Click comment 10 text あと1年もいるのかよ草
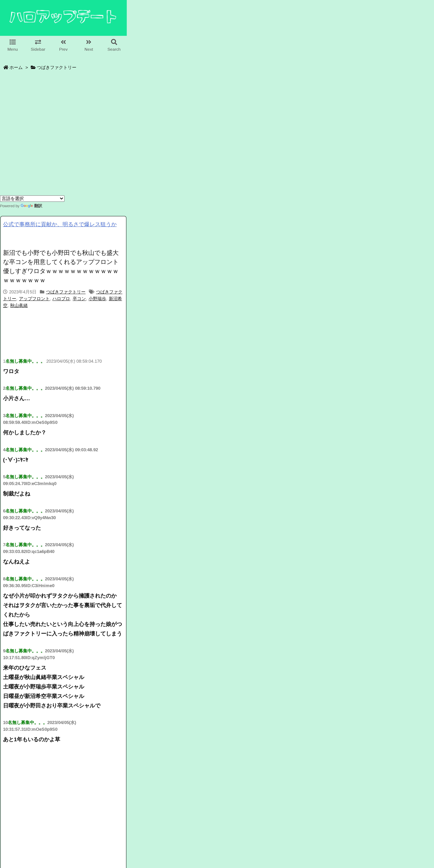This screenshot has height=868, width=434. point(32,739)
